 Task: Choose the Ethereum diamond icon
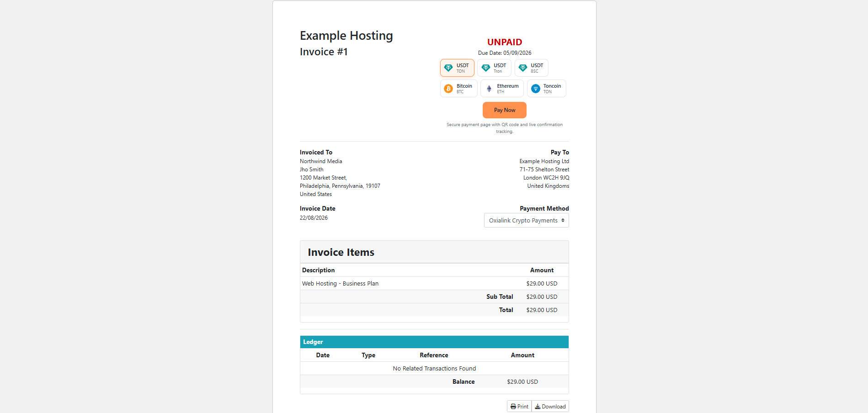tap(489, 89)
